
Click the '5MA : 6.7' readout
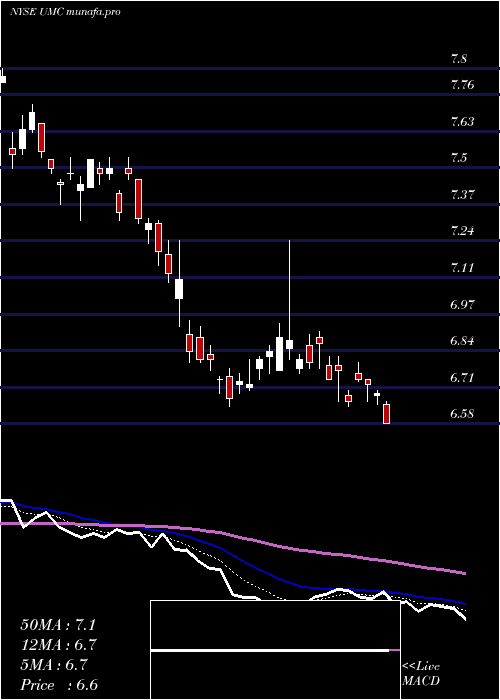pyautogui.click(x=54, y=665)
